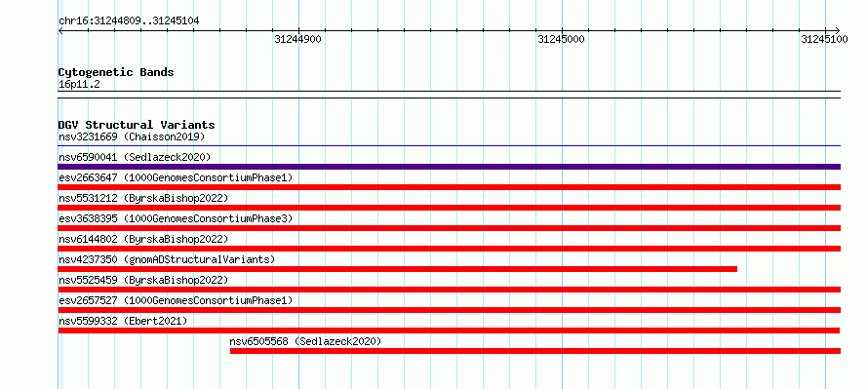Viewport: 868px width, 389px height.
Task: Click the red bar under esv3638395
Action: point(449,228)
